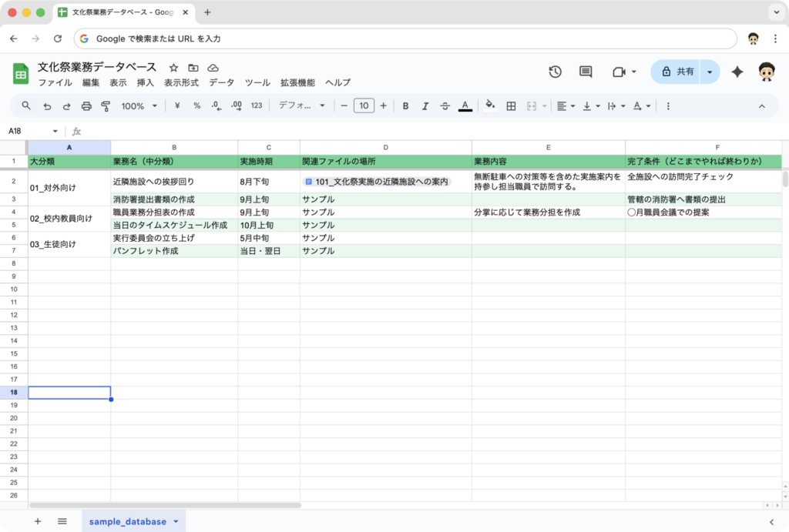Viewport: 789px width, 532px height.
Task: Expand the font family dropdown
Action: click(x=302, y=106)
